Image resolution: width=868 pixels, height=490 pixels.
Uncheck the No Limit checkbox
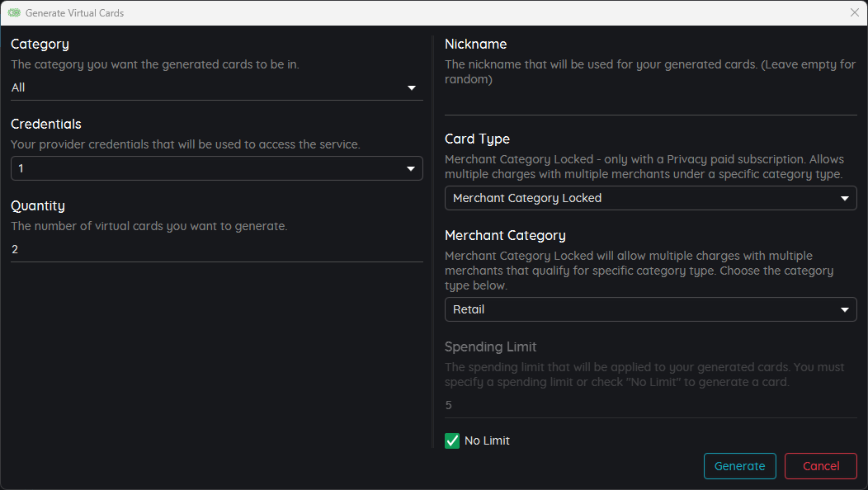coord(452,441)
